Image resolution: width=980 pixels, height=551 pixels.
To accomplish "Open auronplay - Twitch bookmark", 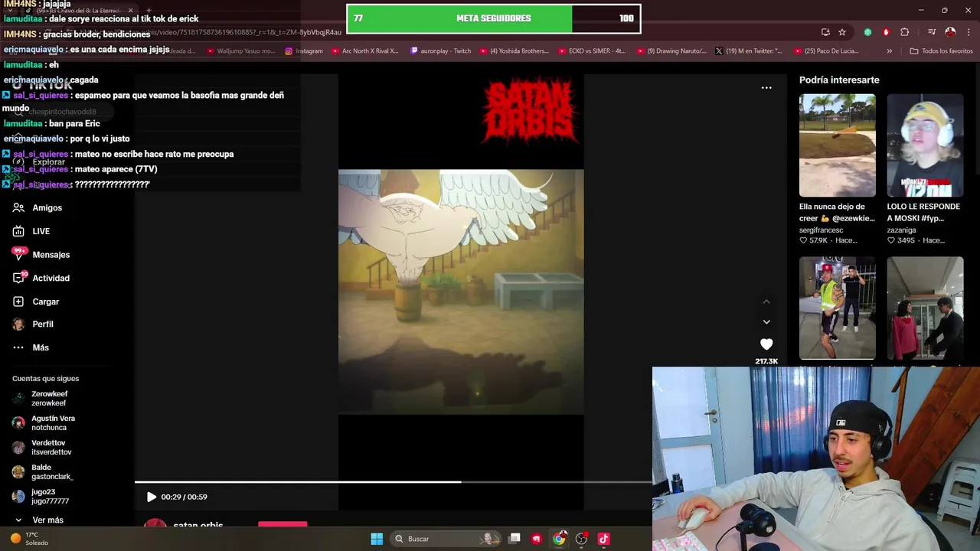I will coord(441,51).
